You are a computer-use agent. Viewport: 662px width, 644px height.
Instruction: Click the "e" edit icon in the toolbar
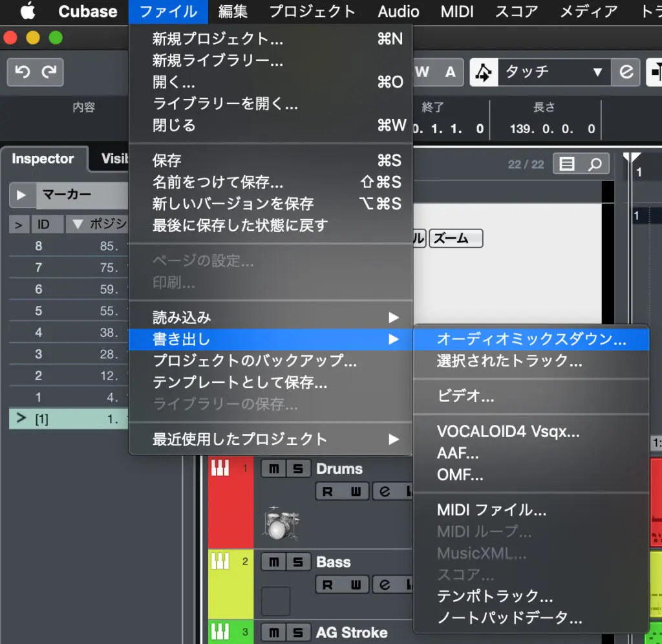[626, 72]
